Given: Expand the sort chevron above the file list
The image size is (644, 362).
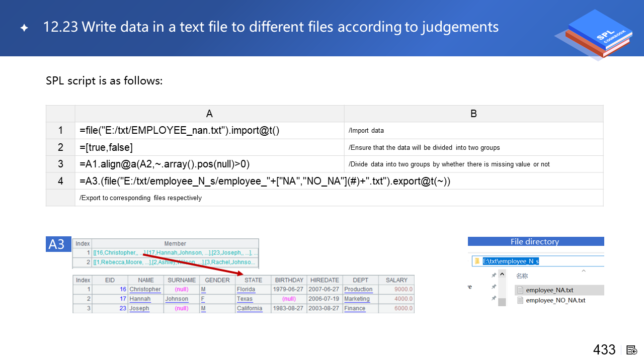Looking at the screenshot, I should (584, 270).
